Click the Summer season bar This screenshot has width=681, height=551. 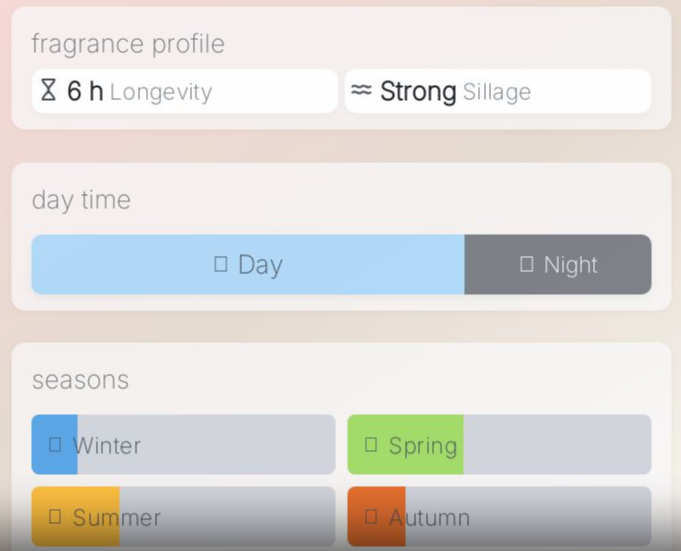pyautogui.click(x=184, y=516)
